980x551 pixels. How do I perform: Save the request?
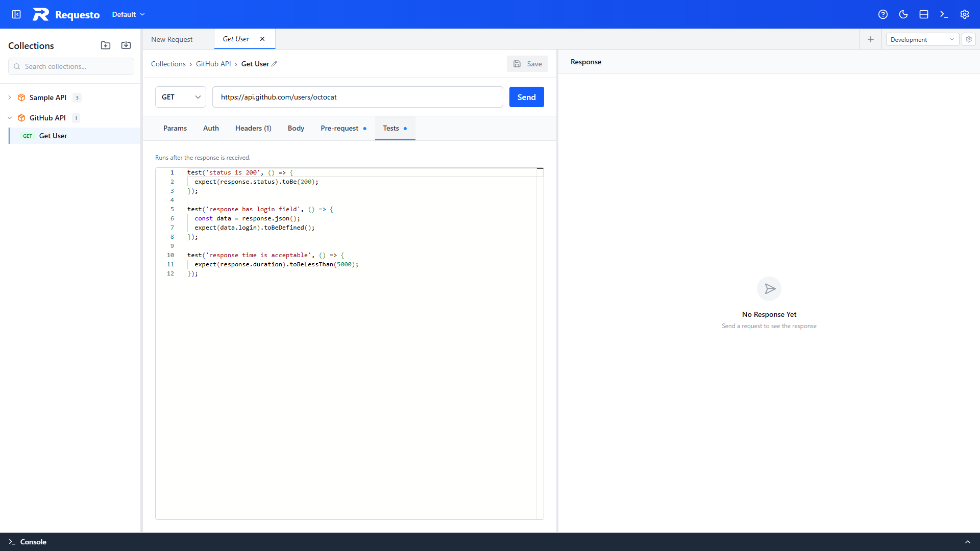[x=527, y=64]
